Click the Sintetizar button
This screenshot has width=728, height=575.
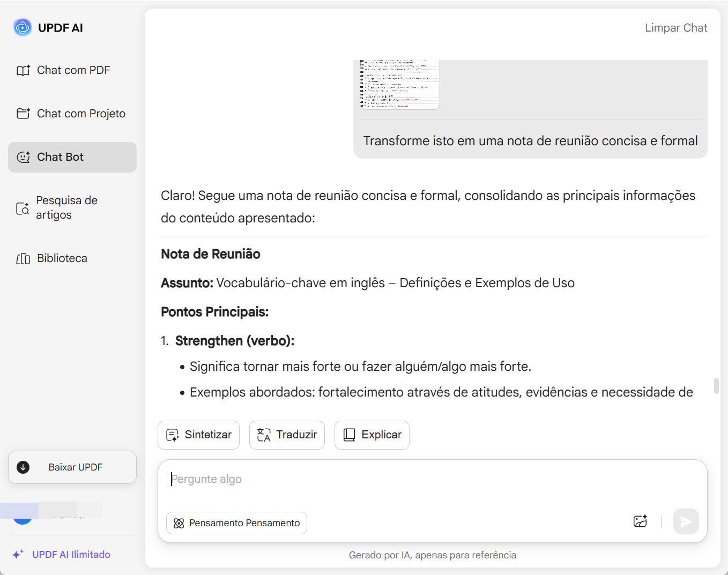coord(199,435)
